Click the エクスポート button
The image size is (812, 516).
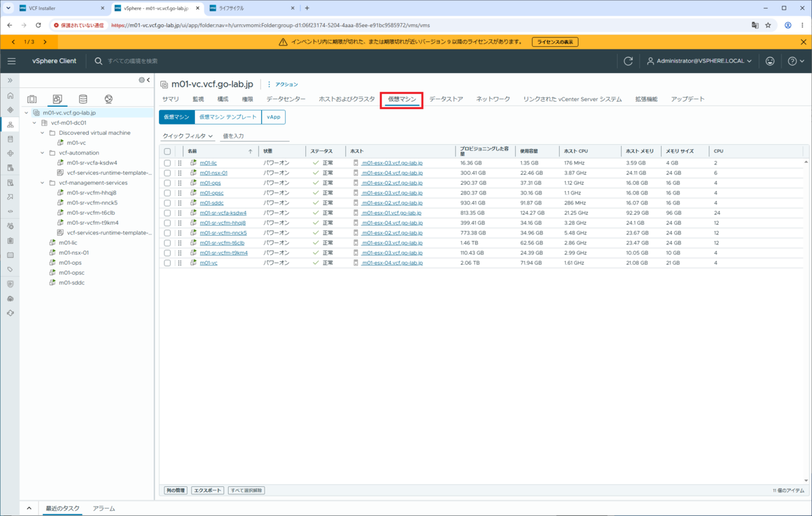click(207, 490)
